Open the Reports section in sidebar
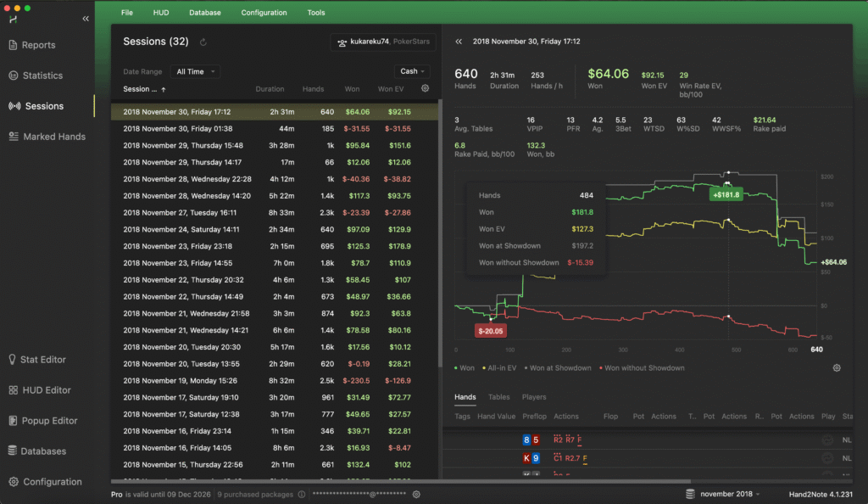 [x=38, y=45]
